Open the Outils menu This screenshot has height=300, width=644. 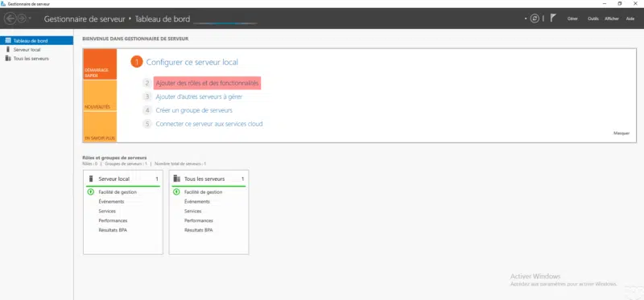593,18
